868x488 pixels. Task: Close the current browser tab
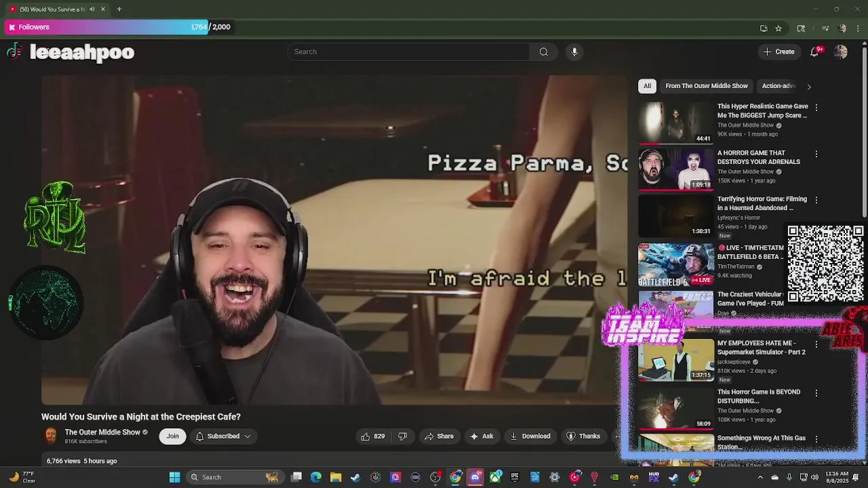tap(103, 9)
